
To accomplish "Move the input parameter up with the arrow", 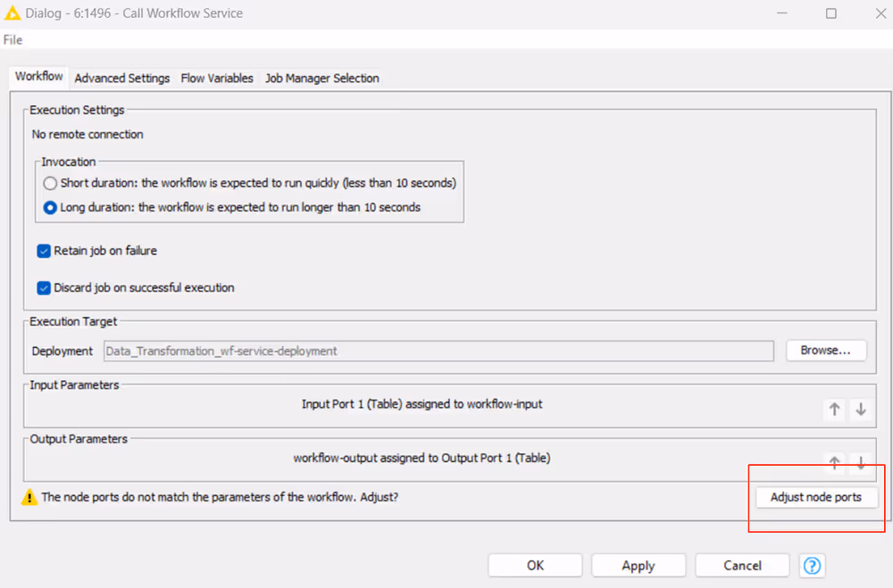I will (x=834, y=409).
